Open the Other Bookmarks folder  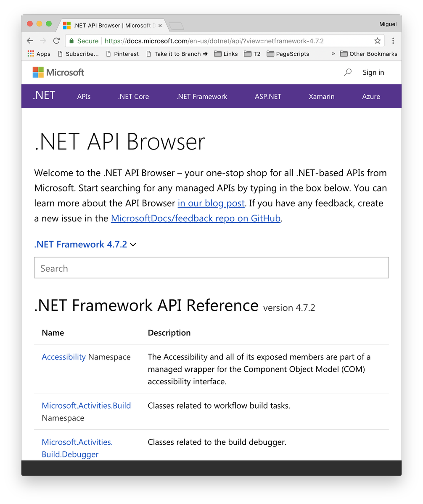click(x=369, y=54)
